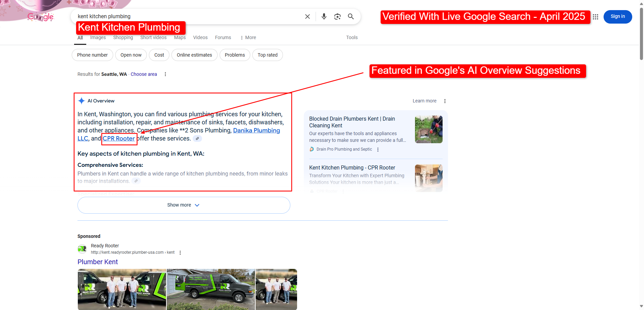Open source link icon after 'offer these services'
Screen dimensions: 644x310
(197, 138)
